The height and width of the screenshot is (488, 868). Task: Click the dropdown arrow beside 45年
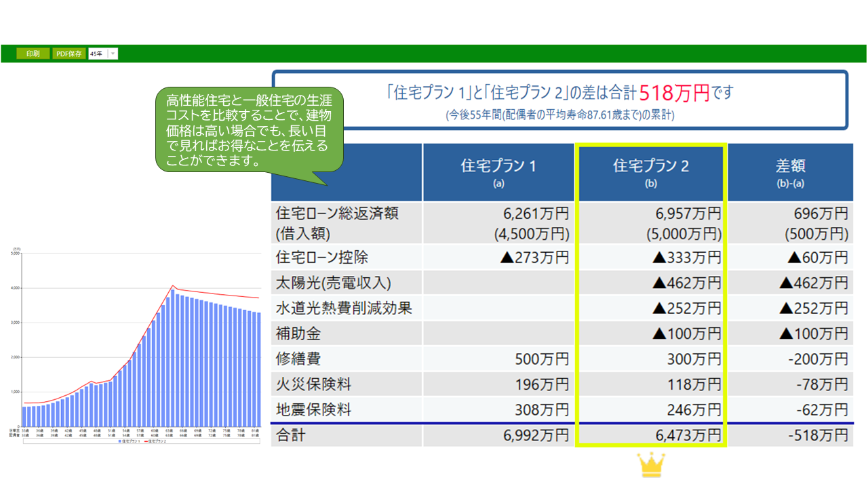coord(113,54)
